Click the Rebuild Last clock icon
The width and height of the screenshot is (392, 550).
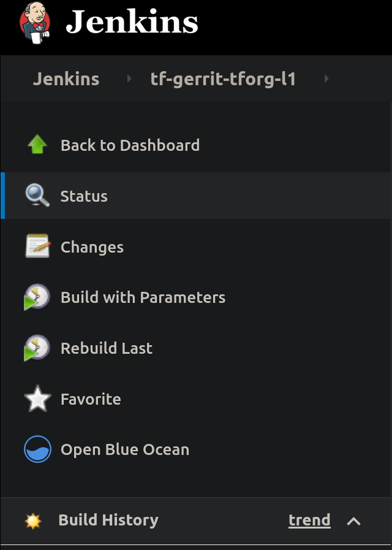37,348
